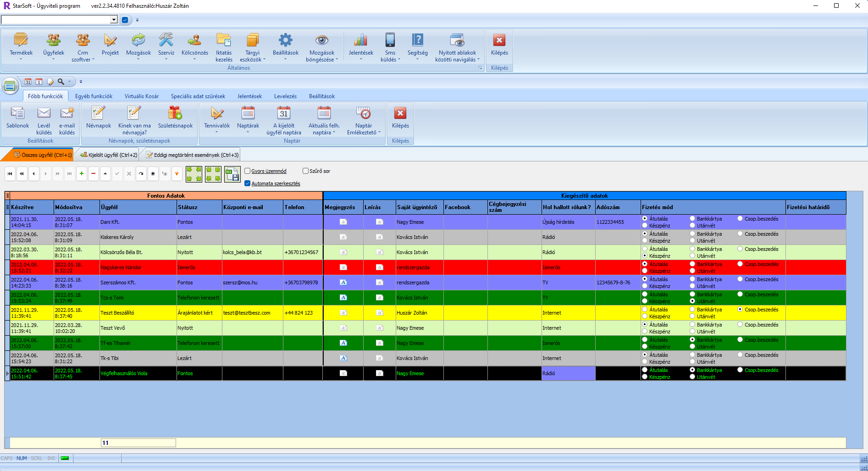Uncheck the Automata szerkesztés checkbox

click(x=248, y=183)
